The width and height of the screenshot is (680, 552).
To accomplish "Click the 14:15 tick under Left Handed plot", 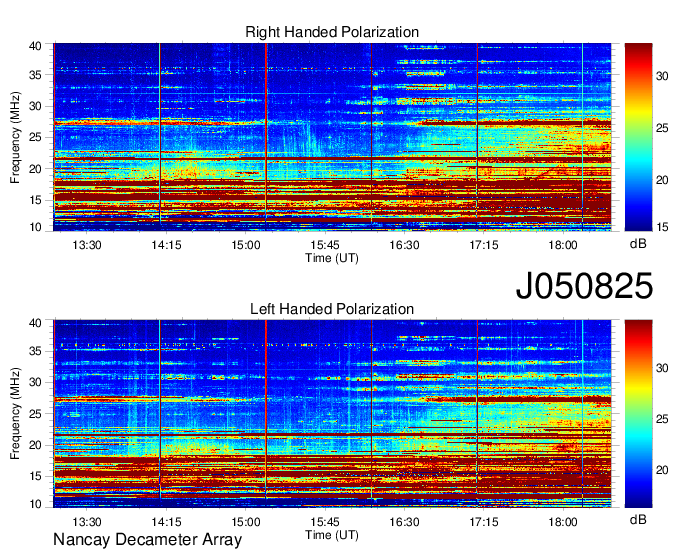I will pyautogui.click(x=166, y=522).
